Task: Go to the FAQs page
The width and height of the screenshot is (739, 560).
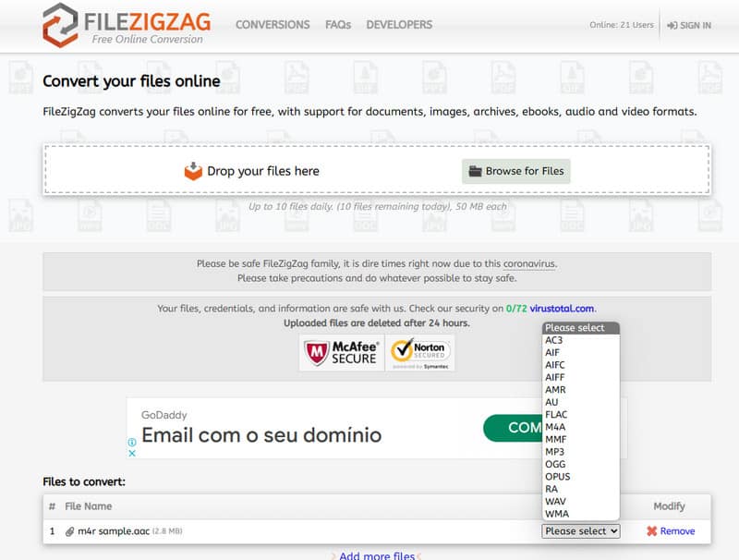Action: coord(338,25)
